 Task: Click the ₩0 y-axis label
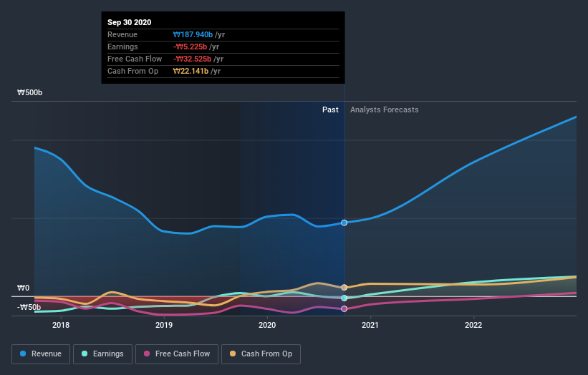coord(23,288)
